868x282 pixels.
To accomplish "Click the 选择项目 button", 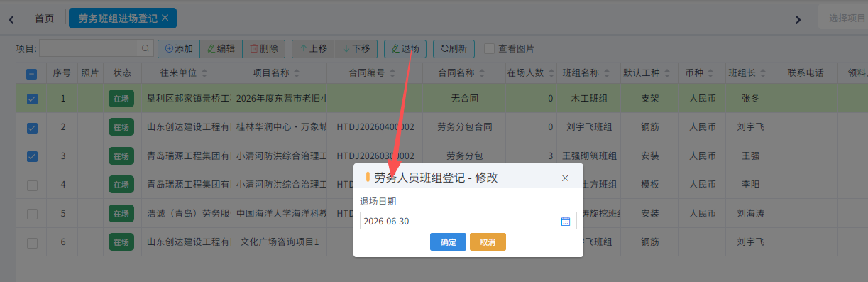I will 843,18.
